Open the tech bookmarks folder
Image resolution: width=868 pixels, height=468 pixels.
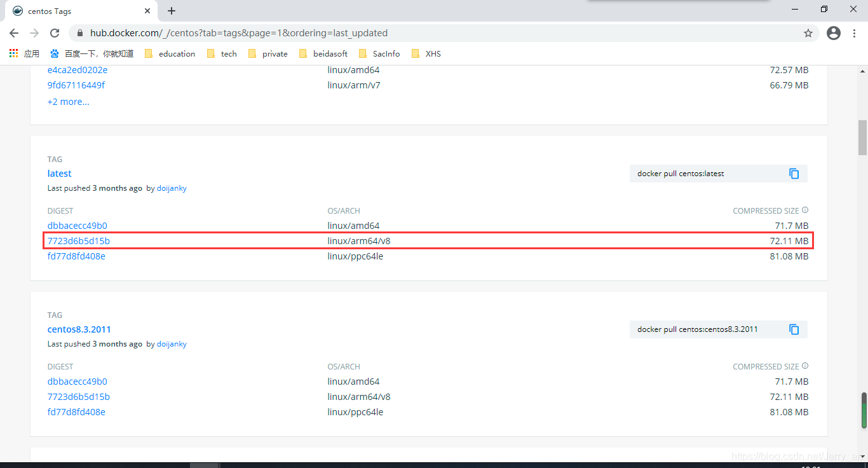click(222, 53)
